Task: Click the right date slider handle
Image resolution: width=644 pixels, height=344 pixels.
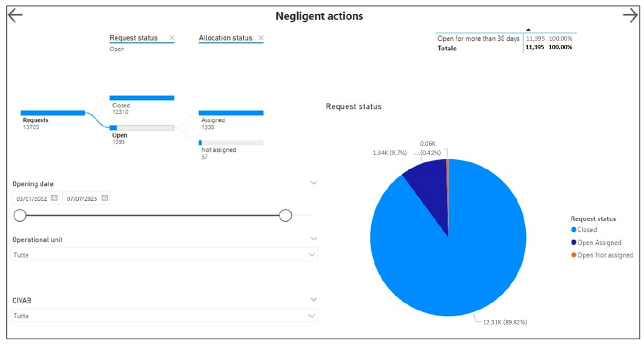Action: click(x=285, y=215)
